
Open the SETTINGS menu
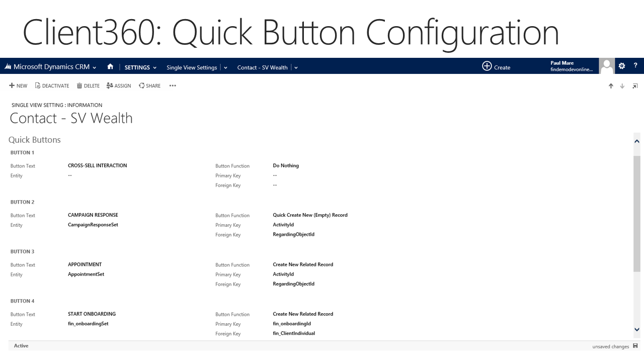(x=140, y=67)
